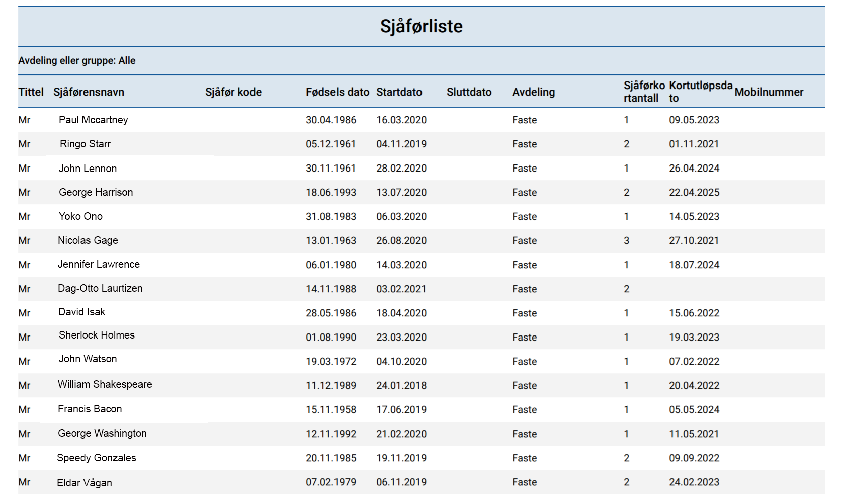The height and width of the screenshot is (504, 841).
Task: Click start date 16.03.2020
Action: 401,120
